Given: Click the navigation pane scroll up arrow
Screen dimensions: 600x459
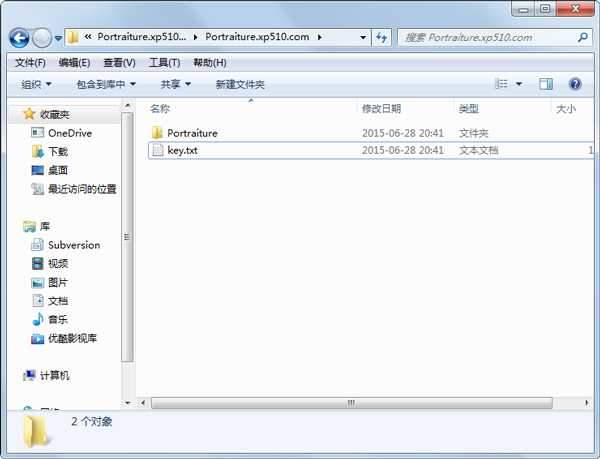Looking at the screenshot, I should (x=127, y=105).
